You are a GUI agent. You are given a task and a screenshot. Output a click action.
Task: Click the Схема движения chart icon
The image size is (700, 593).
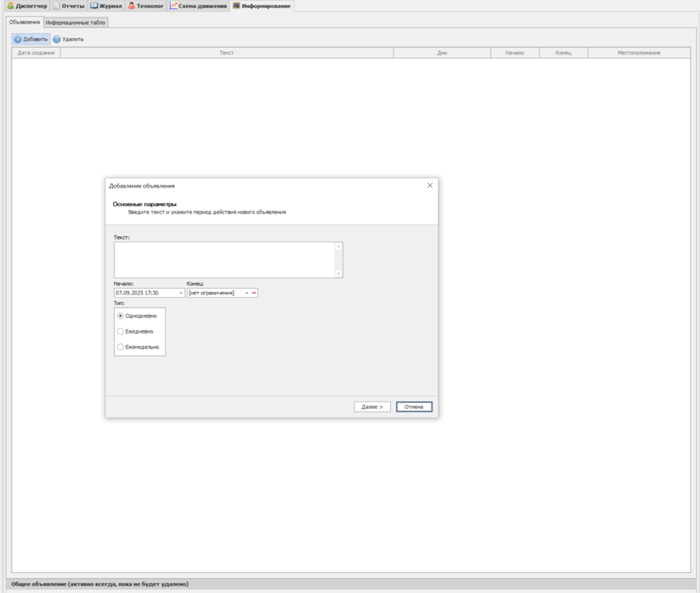click(x=174, y=6)
